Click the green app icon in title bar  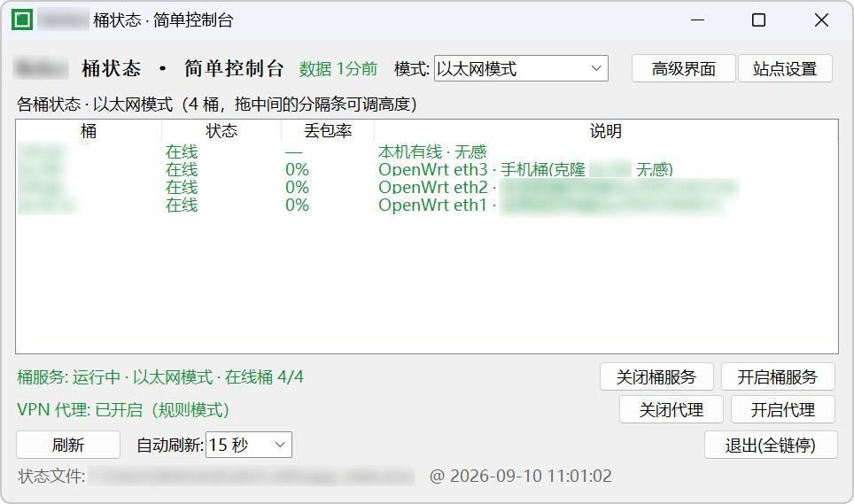coord(22,20)
